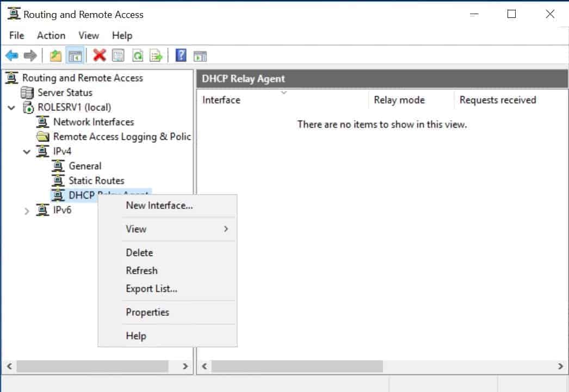Select the Static Routes tree item
569x392 pixels.
[97, 181]
